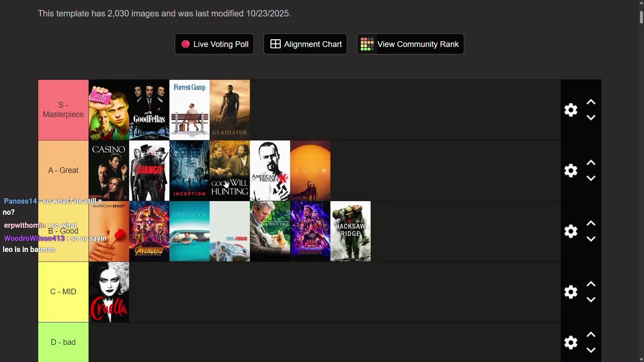Screen dimensions: 644x362
Task: Select the Django poster
Action: [149, 171]
